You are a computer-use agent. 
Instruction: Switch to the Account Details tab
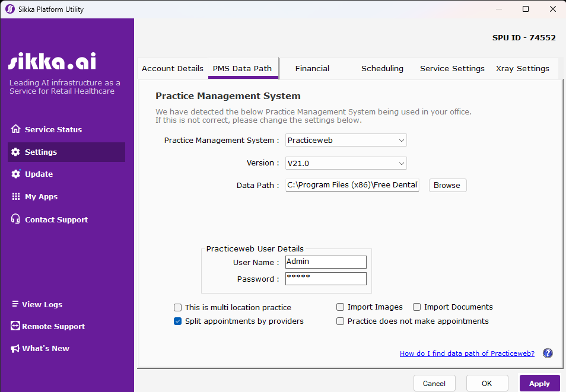(x=173, y=69)
